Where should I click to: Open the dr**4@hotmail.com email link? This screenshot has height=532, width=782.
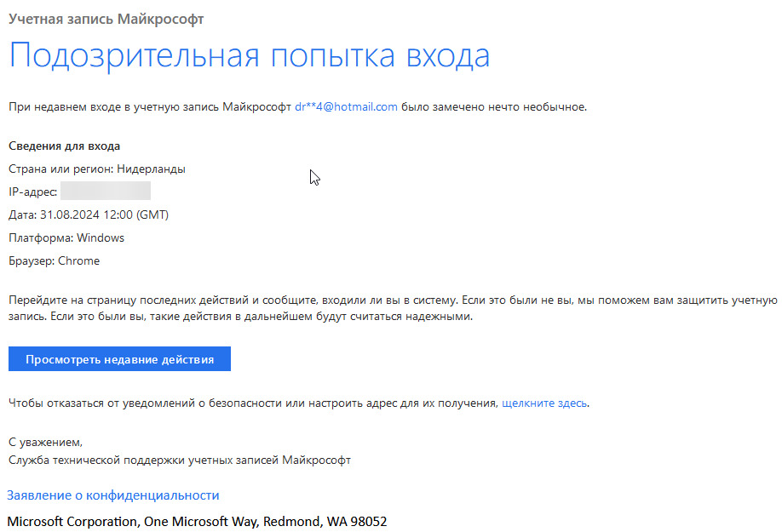tap(346, 106)
